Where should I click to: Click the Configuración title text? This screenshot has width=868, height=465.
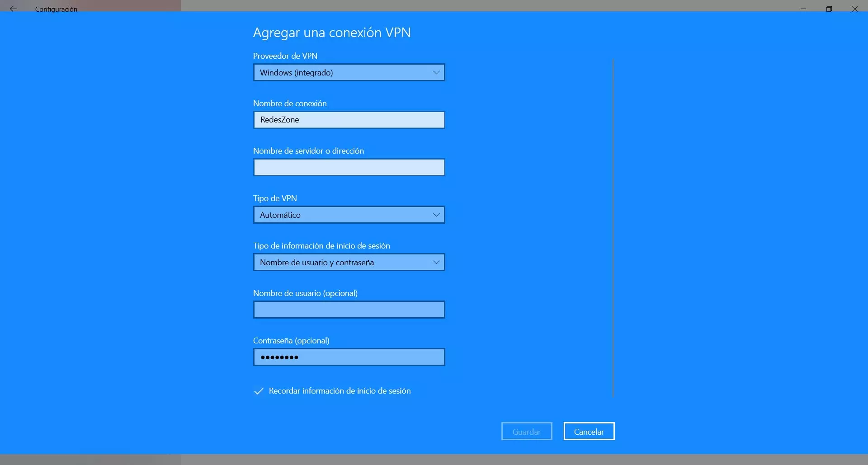coord(56,9)
